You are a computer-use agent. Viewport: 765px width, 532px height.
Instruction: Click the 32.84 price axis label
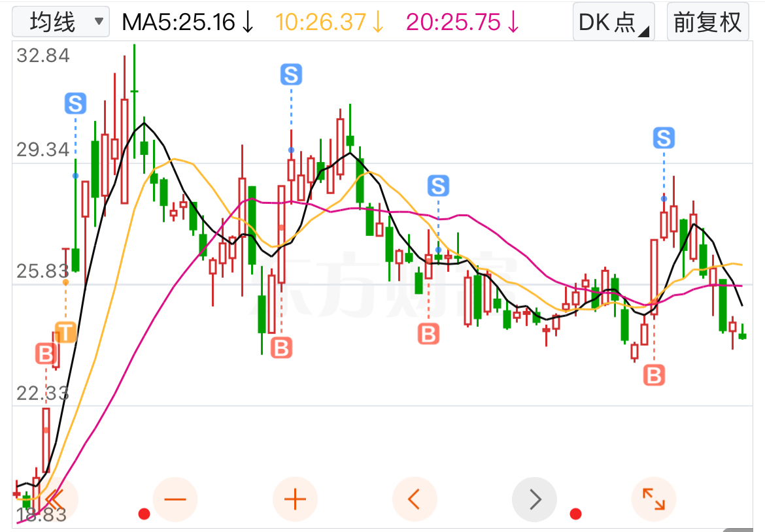point(43,56)
